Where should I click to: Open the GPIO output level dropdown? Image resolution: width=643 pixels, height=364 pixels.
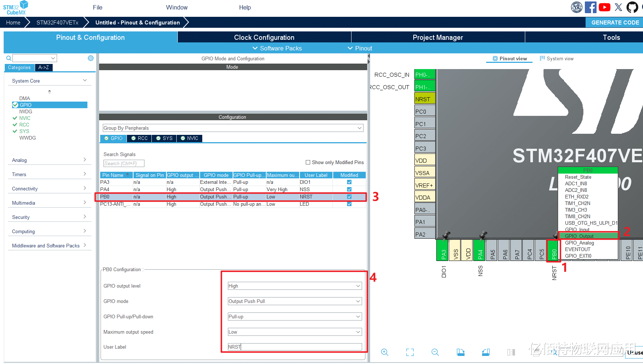[295, 286]
